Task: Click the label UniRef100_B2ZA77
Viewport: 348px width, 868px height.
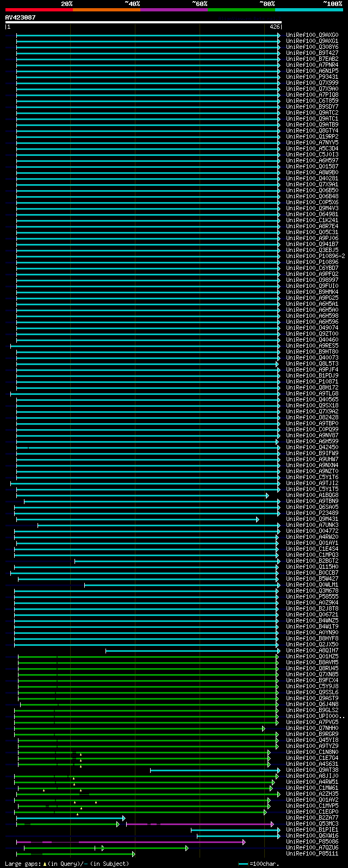Action: (x=312, y=818)
